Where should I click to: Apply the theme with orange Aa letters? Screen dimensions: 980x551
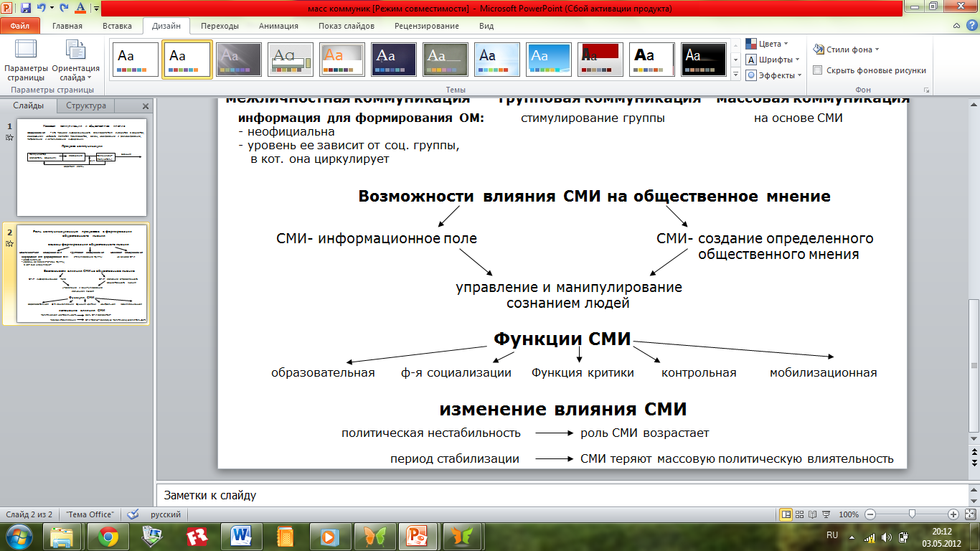pyautogui.click(x=342, y=60)
